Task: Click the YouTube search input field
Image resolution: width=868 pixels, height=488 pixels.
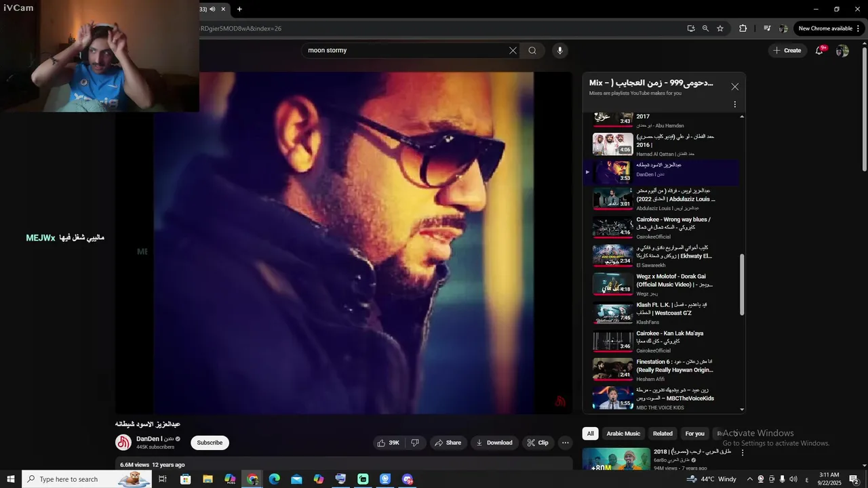Action: point(407,50)
